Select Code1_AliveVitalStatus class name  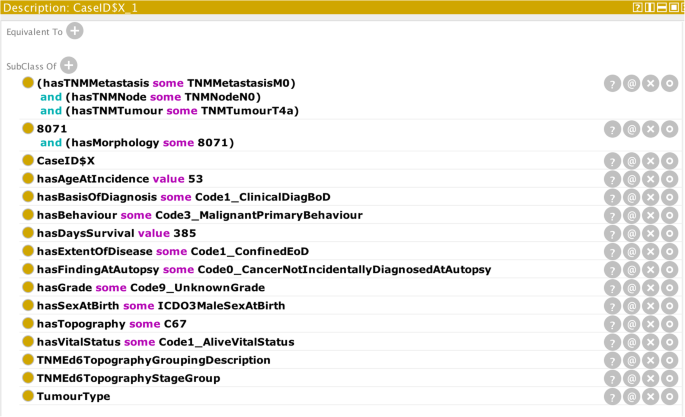[226, 342]
